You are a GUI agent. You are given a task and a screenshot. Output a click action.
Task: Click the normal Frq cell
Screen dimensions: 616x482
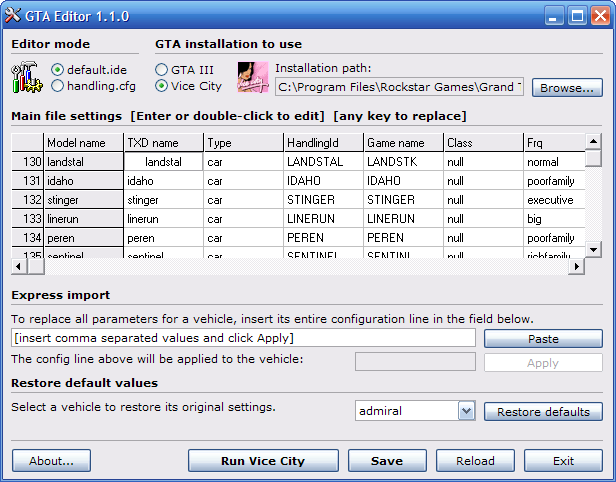554,161
